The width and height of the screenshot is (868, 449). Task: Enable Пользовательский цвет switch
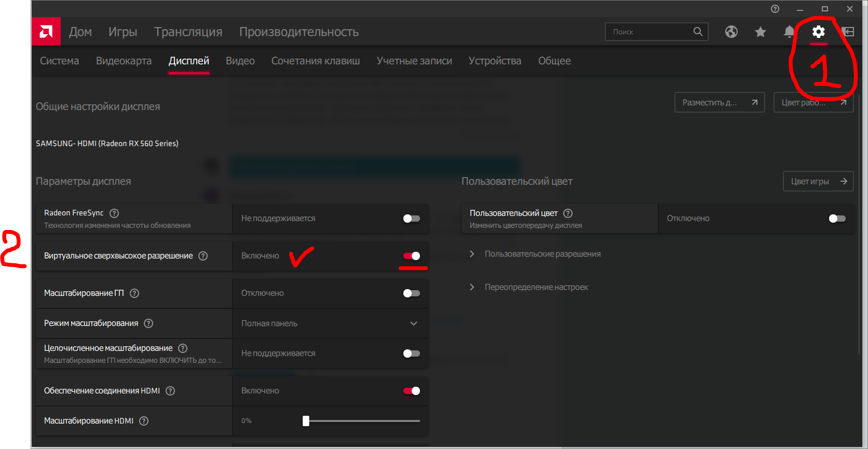[837, 219]
